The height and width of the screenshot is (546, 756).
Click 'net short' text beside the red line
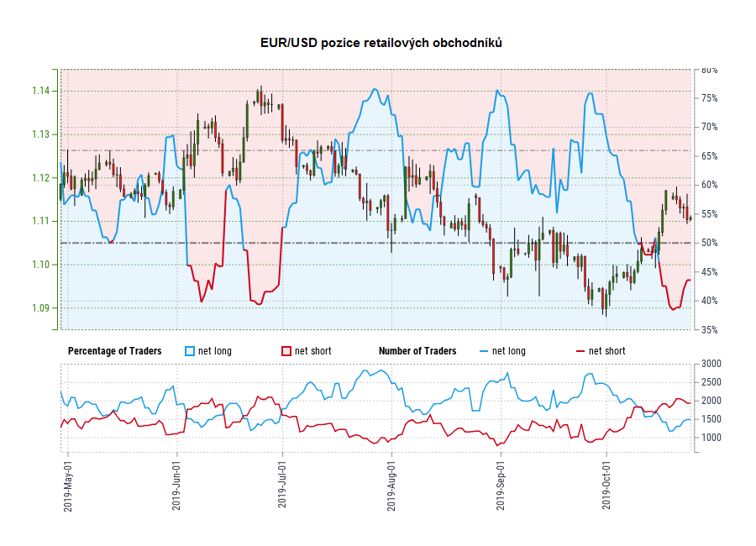pos(607,351)
